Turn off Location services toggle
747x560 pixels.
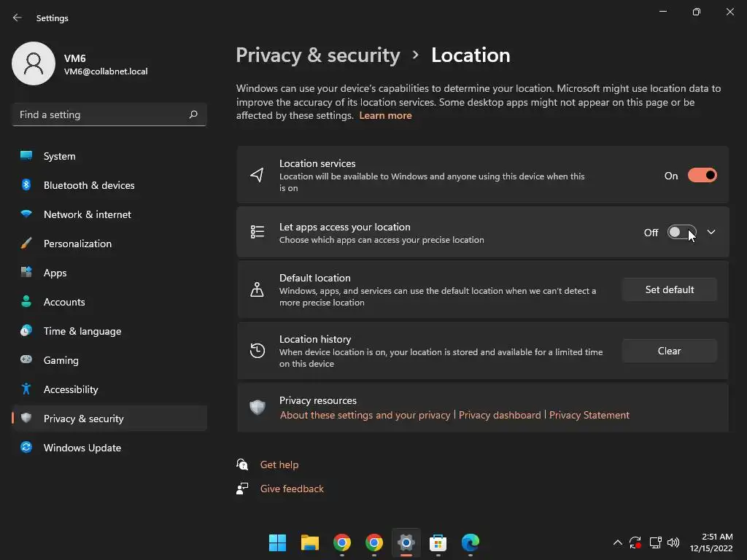pos(702,176)
